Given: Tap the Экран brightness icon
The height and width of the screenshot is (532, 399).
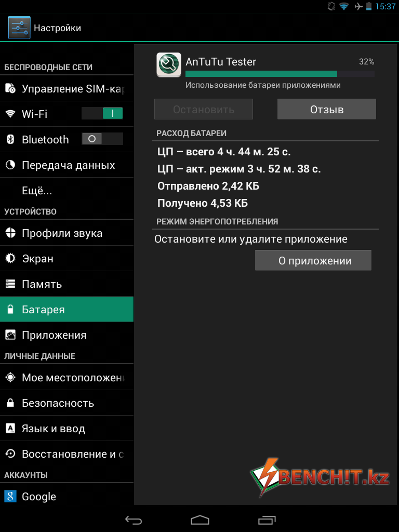Looking at the screenshot, I should (10, 259).
